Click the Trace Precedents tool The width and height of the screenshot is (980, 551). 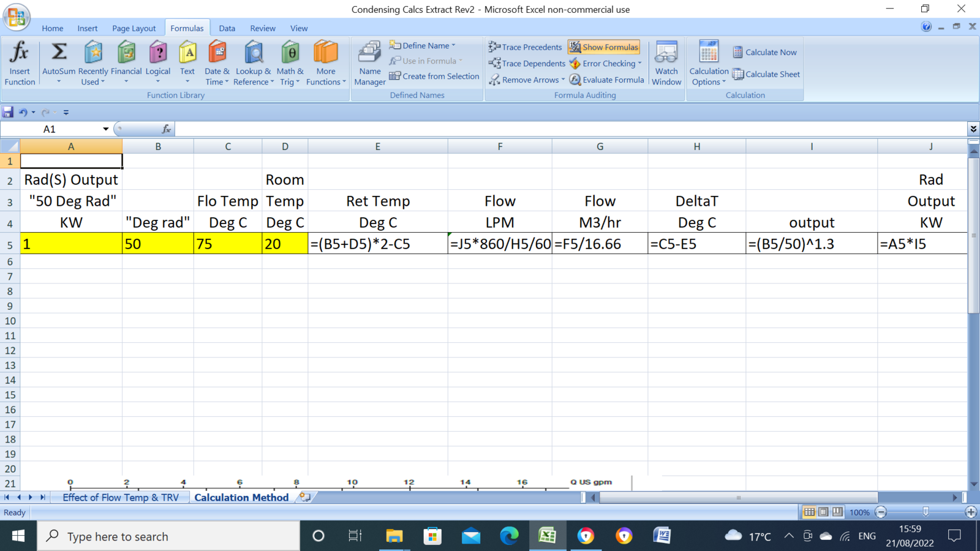526,47
